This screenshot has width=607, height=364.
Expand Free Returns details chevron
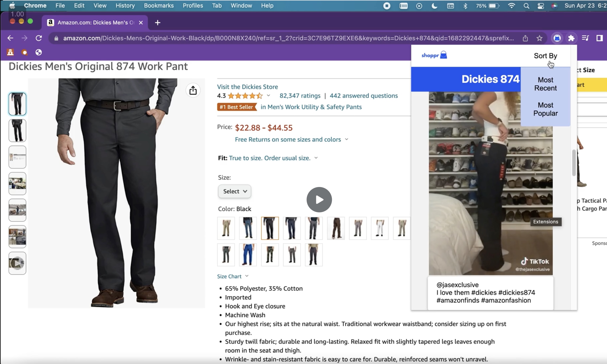click(x=346, y=139)
